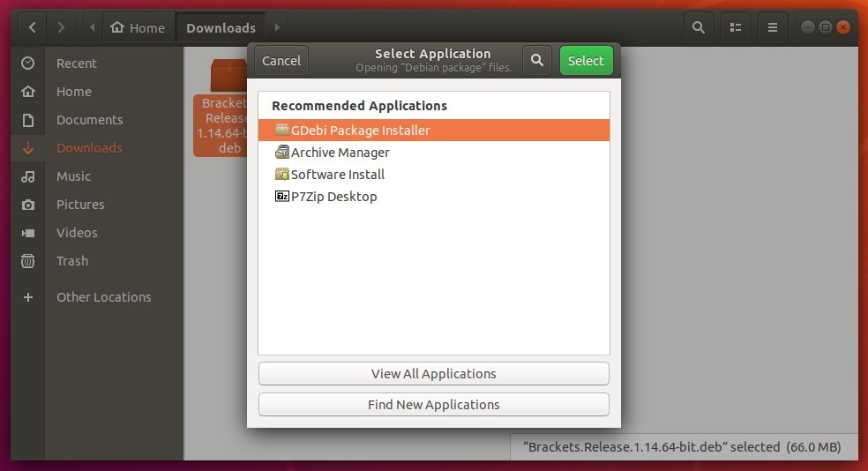Click the Files window search icon

tap(699, 27)
